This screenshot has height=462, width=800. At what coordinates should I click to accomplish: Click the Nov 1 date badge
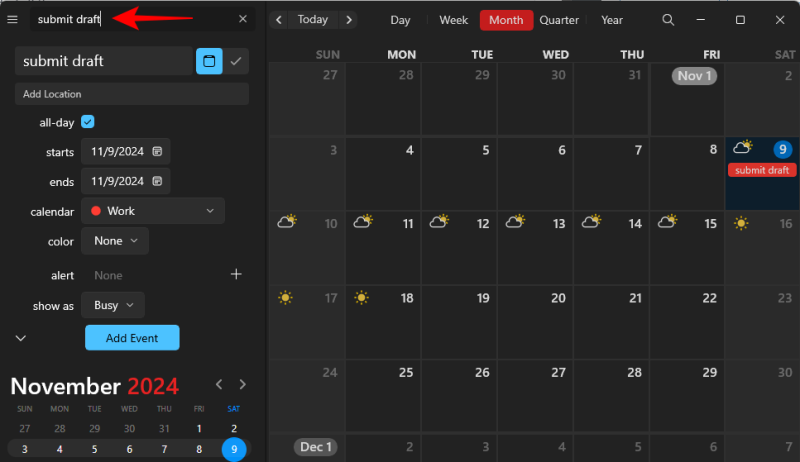coord(694,76)
